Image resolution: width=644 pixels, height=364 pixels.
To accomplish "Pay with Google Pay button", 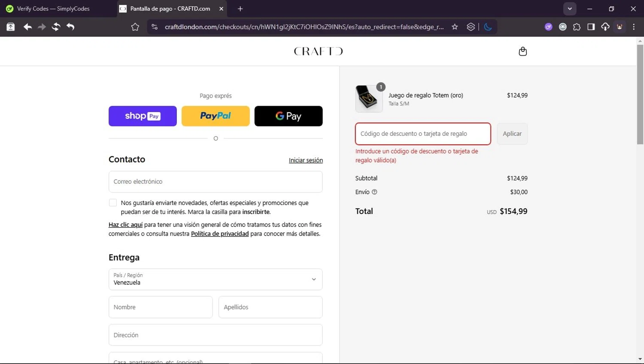I will pyautogui.click(x=289, y=116).
